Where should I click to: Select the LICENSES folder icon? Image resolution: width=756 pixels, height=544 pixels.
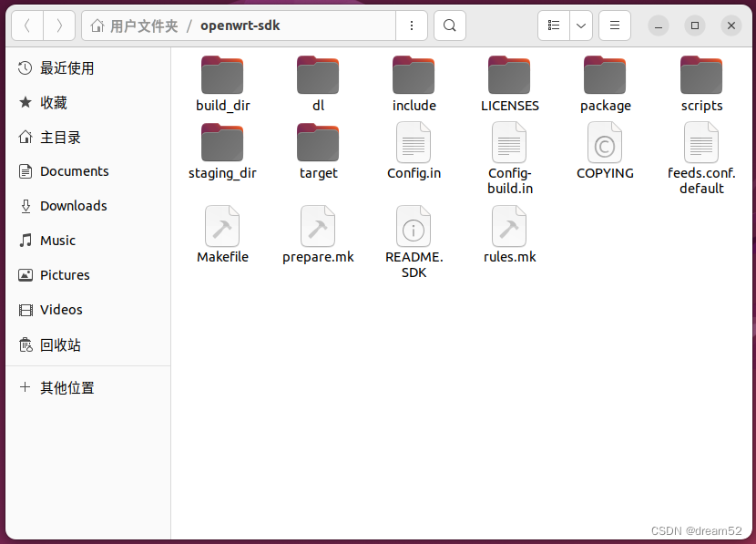(x=509, y=75)
